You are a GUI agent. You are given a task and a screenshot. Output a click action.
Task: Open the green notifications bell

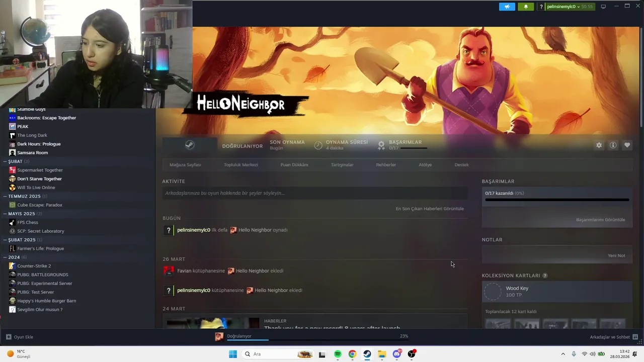click(x=526, y=7)
